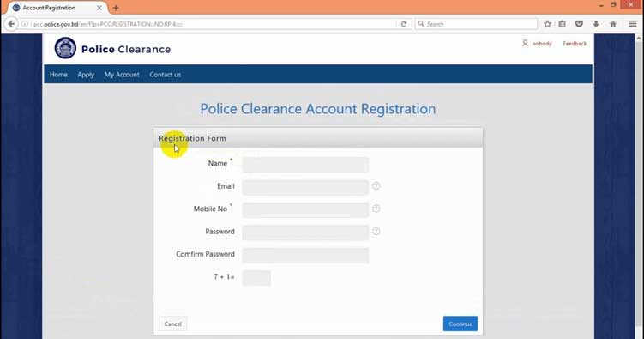Image resolution: width=644 pixels, height=339 pixels.
Task: Click the nobody user icon
Action: [x=525, y=43]
